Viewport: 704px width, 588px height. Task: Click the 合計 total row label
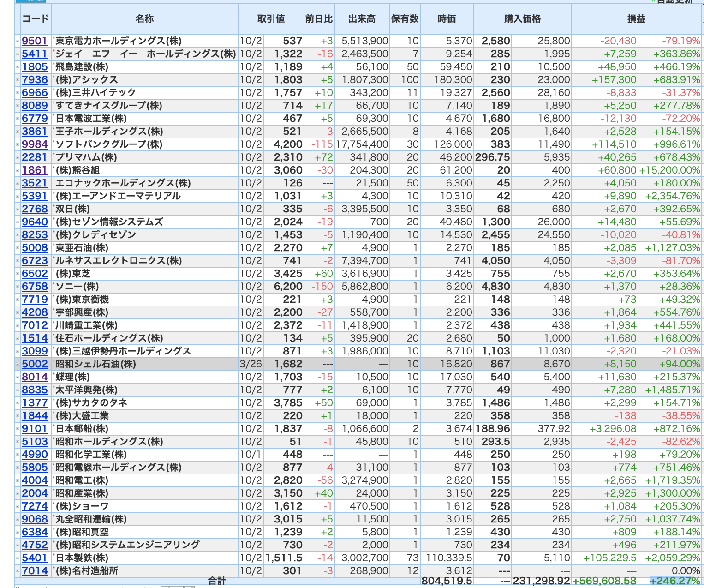tap(217, 581)
